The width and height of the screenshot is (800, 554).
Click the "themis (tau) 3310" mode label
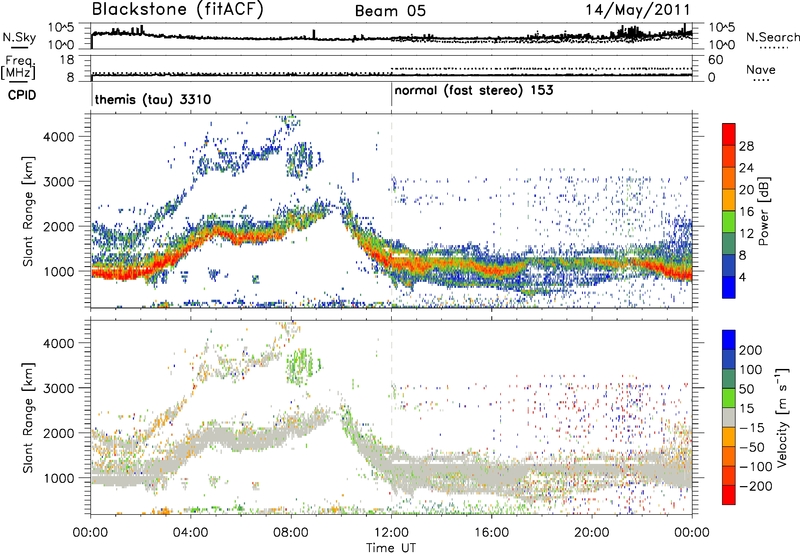point(153,99)
